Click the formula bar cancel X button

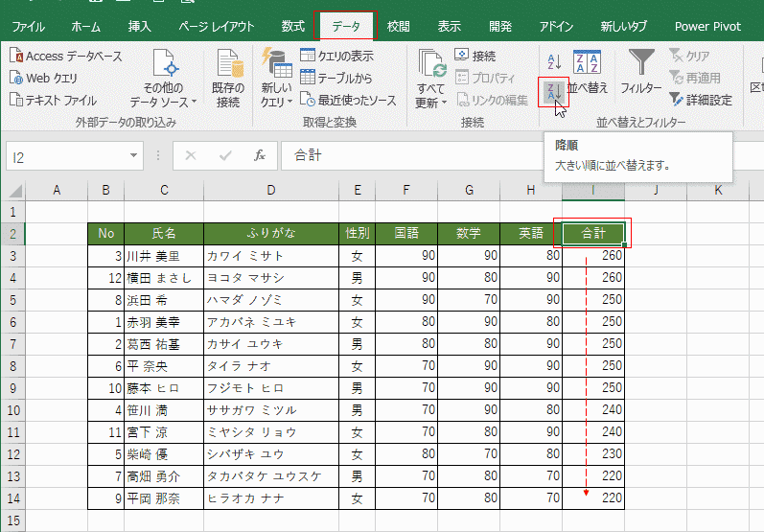191,156
